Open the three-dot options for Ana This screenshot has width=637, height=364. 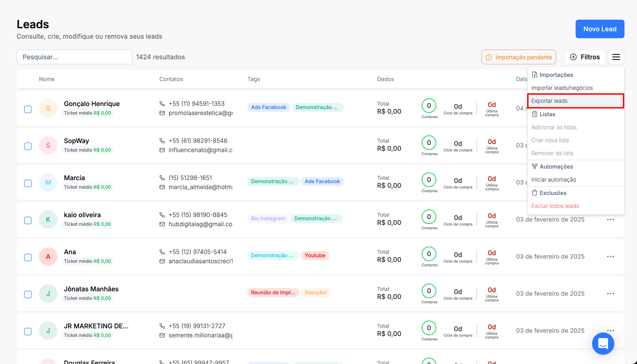click(x=610, y=257)
